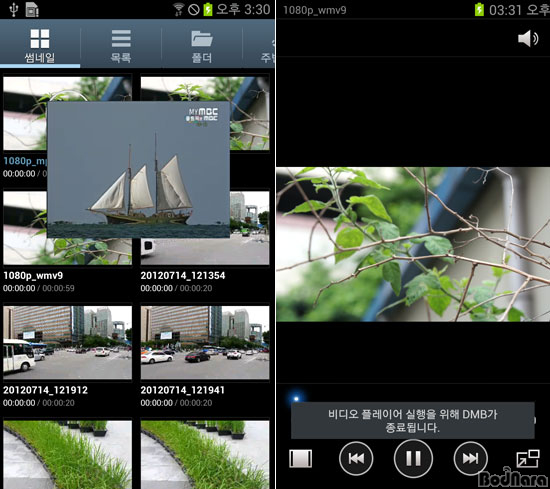Image resolution: width=550 pixels, height=489 pixels.
Task: Open the 20120714_121912 video thumbnail
Action: [68, 342]
